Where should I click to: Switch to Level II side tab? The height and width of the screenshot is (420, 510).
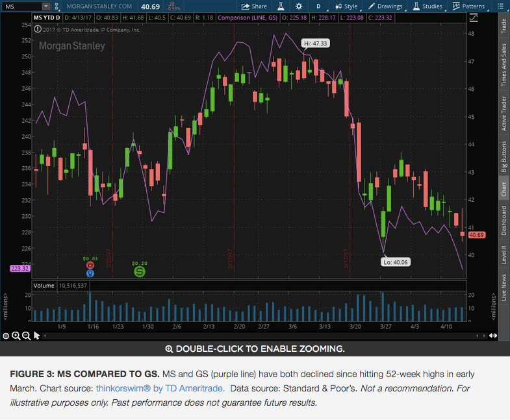[504, 254]
